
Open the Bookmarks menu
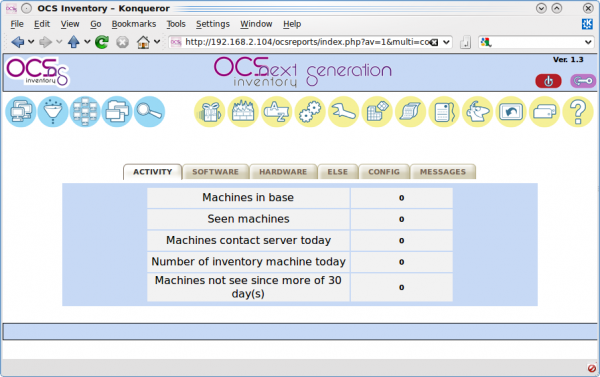point(134,24)
